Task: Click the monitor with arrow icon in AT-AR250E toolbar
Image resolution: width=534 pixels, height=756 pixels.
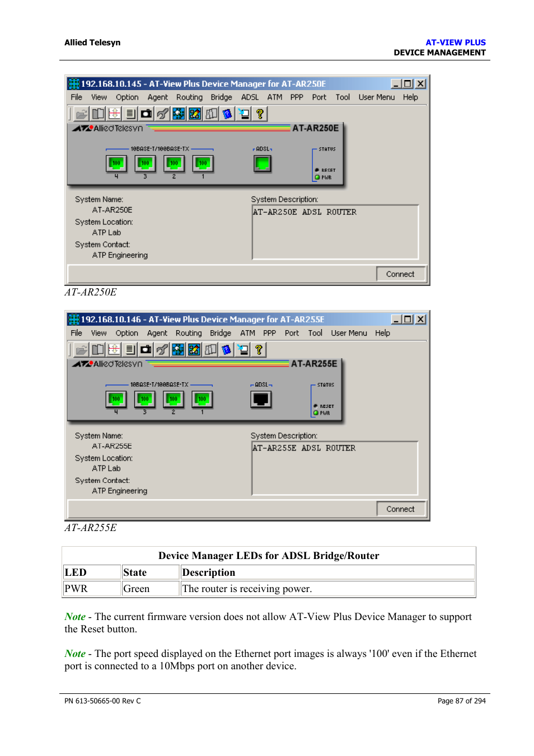Action: (243, 114)
